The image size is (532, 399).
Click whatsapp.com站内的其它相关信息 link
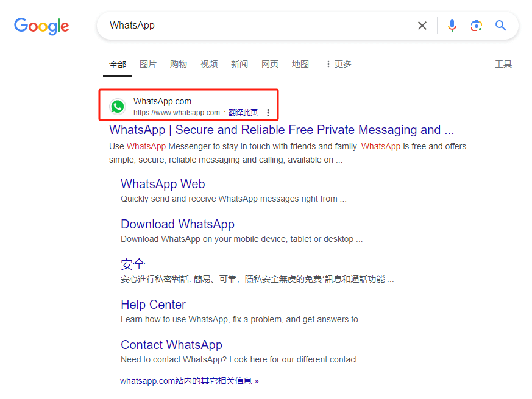click(x=190, y=381)
